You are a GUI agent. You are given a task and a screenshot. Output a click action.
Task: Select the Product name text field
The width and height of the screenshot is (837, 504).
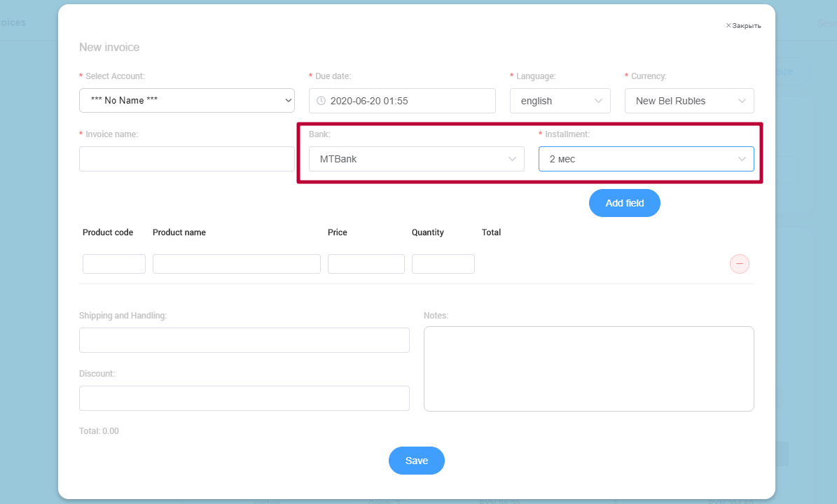point(236,264)
